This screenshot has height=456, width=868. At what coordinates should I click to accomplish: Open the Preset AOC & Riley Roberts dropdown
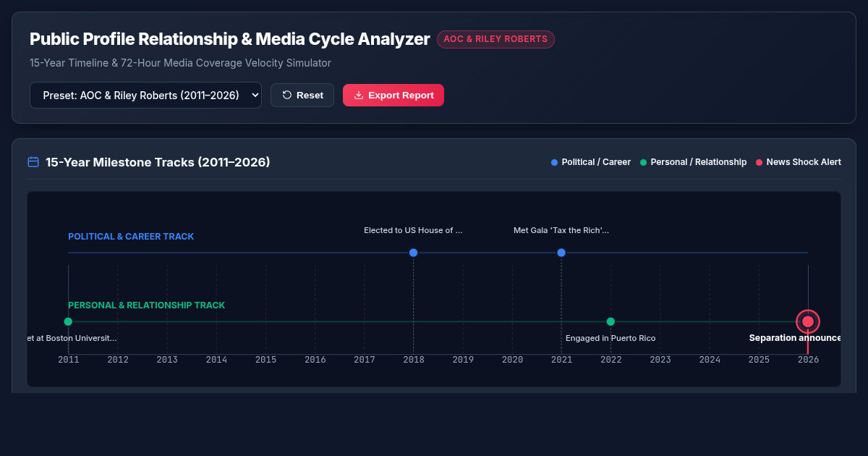click(145, 95)
